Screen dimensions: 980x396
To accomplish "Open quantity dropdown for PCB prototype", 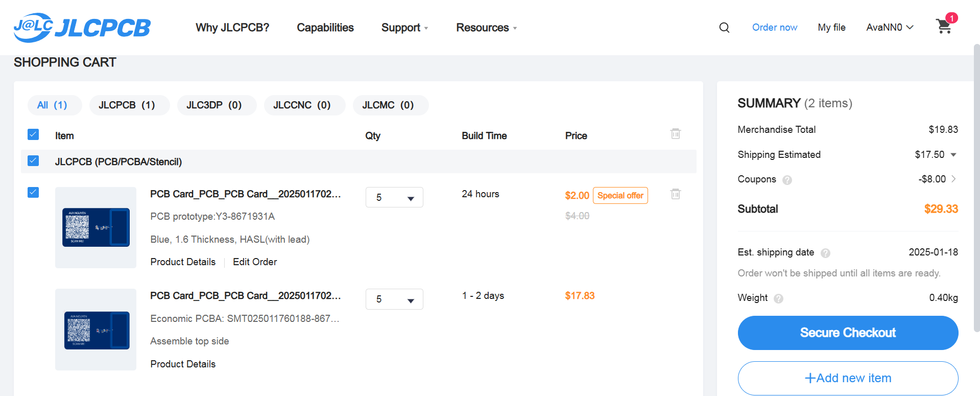I will (x=394, y=197).
